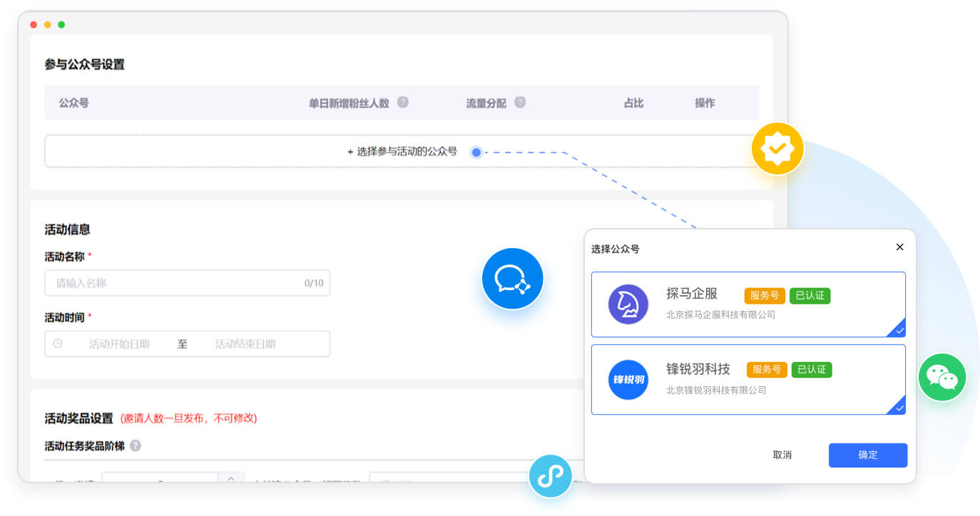Select the 锋锐羽科技 account card
The width and height of the screenshot is (980, 516).
click(x=748, y=378)
